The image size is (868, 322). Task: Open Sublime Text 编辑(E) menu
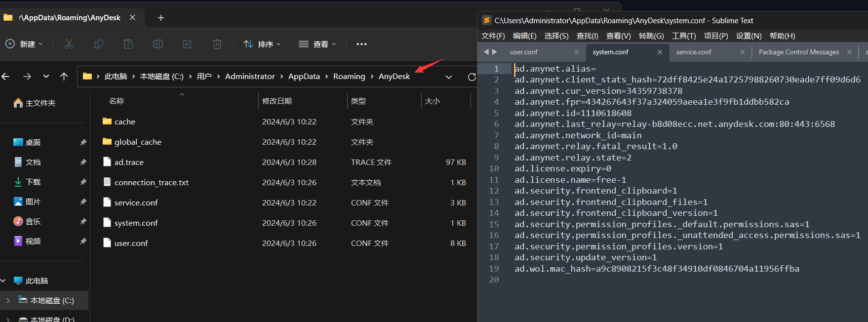click(525, 36)
